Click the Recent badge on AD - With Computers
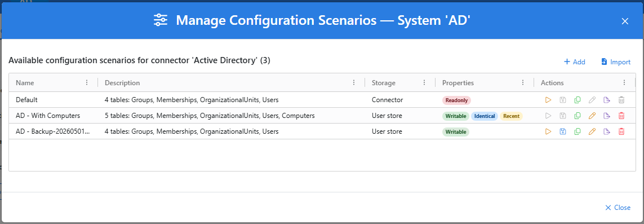 511,116
